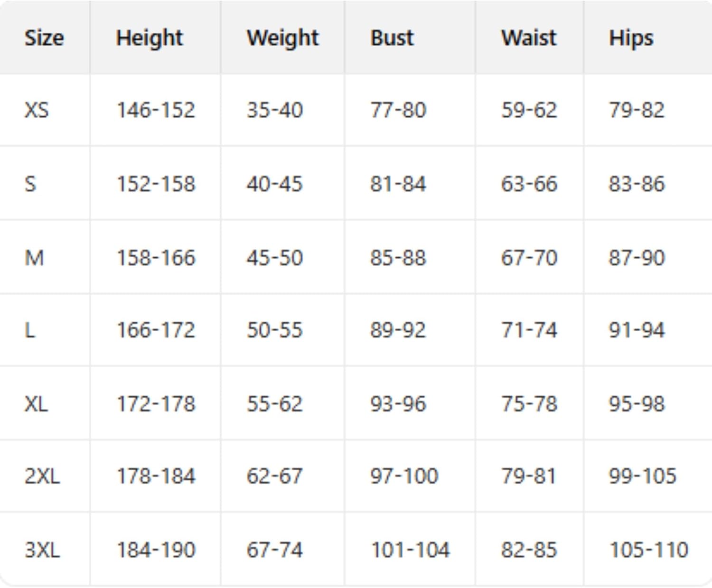Viewport: 712px width, 588px height.
Task: Click the 63-66 waist cell
Action: click(529, 184)
